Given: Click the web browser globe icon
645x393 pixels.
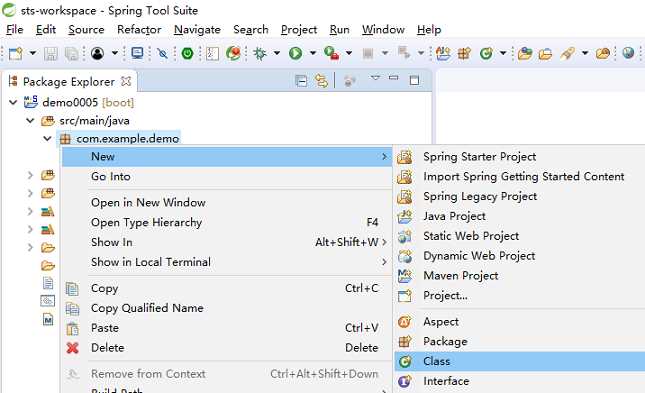Looking at the screenshot, I should point(628,53).
